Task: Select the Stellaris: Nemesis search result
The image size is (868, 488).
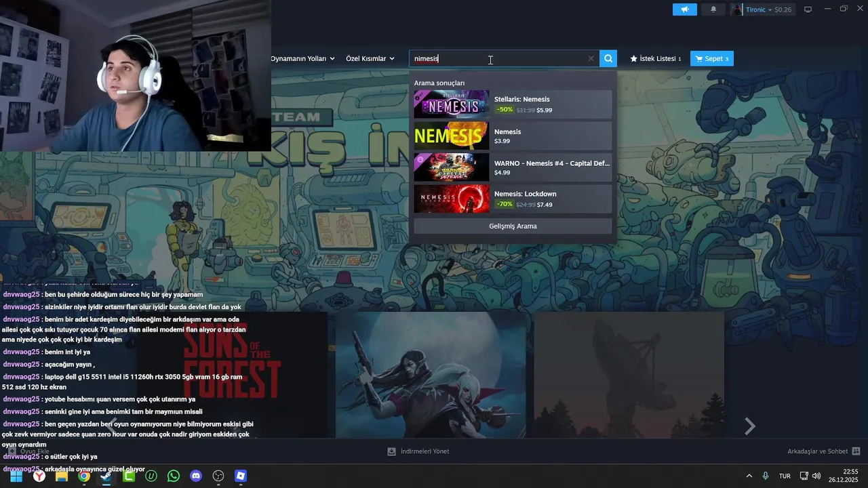Action: pos(513,104)
